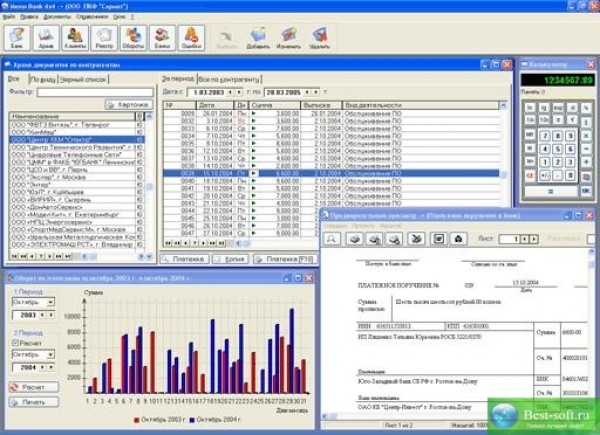Click third printer icon in preview toolbar

click(x=394, y=239)
